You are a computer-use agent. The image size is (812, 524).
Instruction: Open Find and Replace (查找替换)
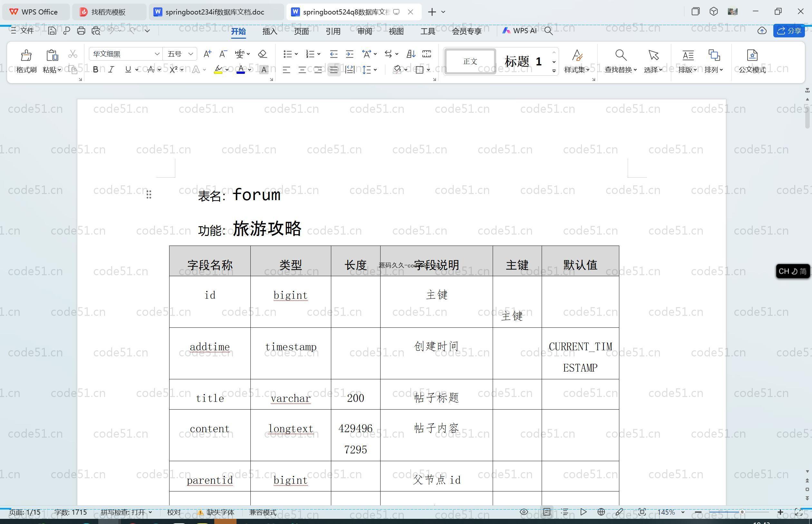621,62
